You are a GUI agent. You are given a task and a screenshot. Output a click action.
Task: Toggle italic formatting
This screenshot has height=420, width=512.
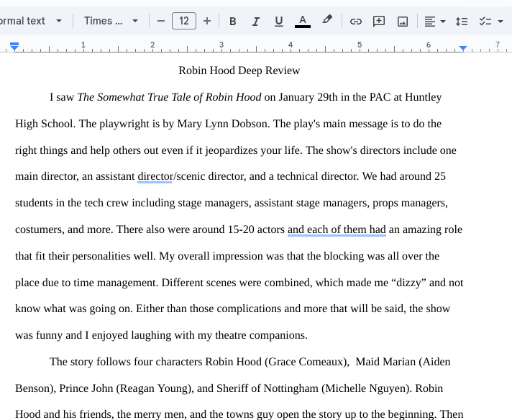click(255, 22)
